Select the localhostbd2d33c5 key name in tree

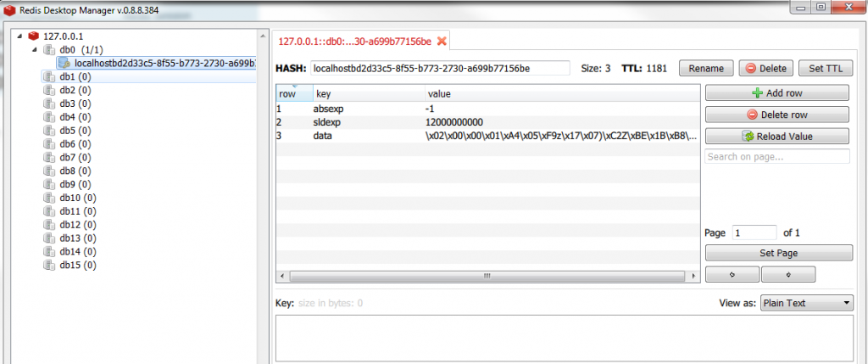pyautogui.click(x=164, y=63)
